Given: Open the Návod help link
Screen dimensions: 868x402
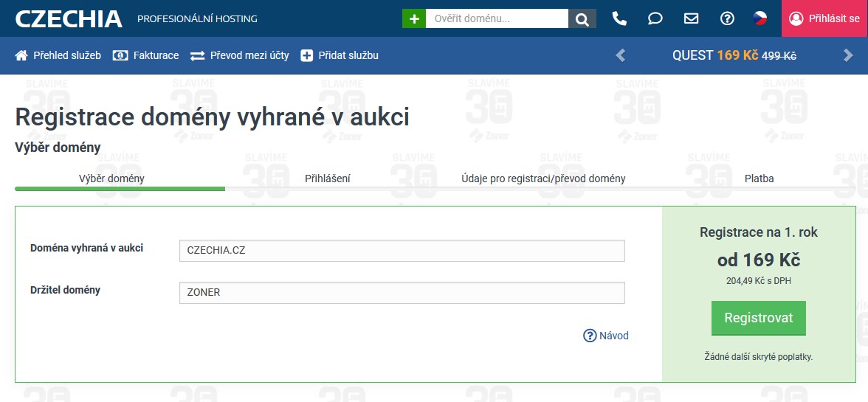Looking at the screenshot, I should [x=606, y=336].
